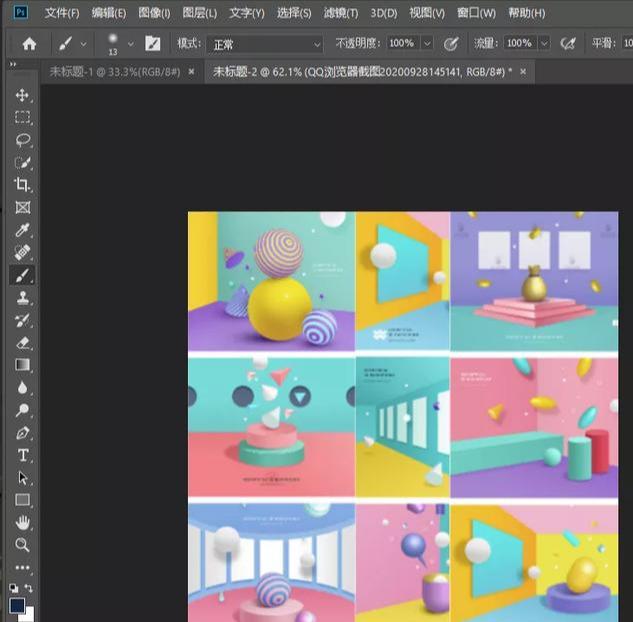The image size is (633, 622).
Task: Select the Zoom magnifier tool
Action: [22, 545]
